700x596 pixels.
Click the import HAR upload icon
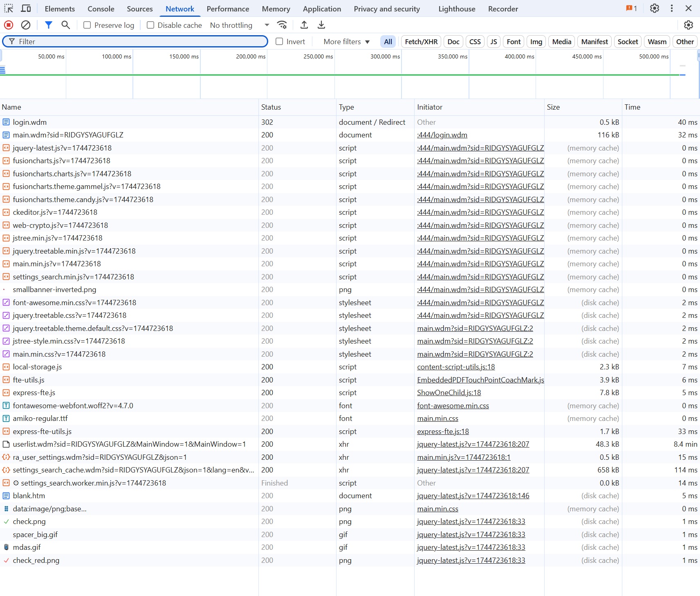tap(304, 25)
